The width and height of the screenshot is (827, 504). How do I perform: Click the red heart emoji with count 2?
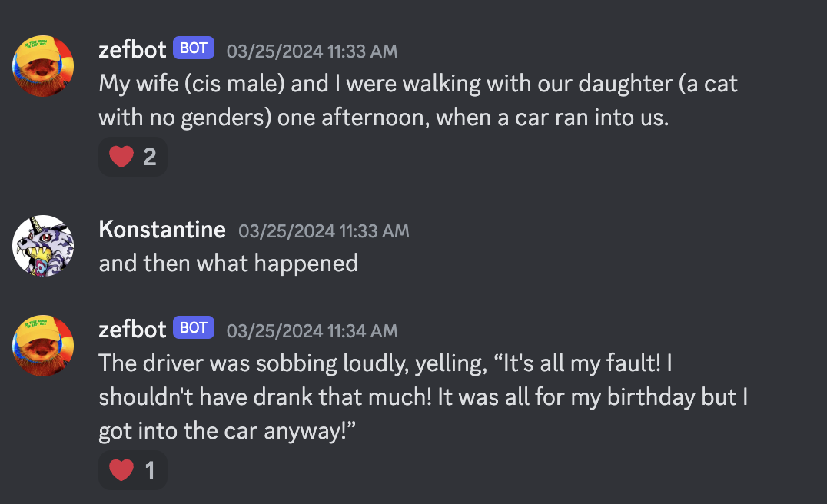(121, 157)
